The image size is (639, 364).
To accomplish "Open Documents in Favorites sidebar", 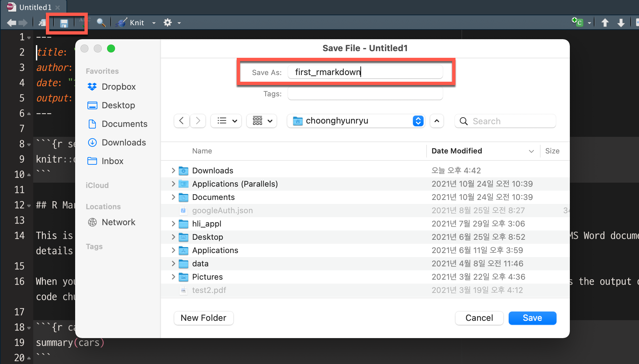I will (117, 124).
